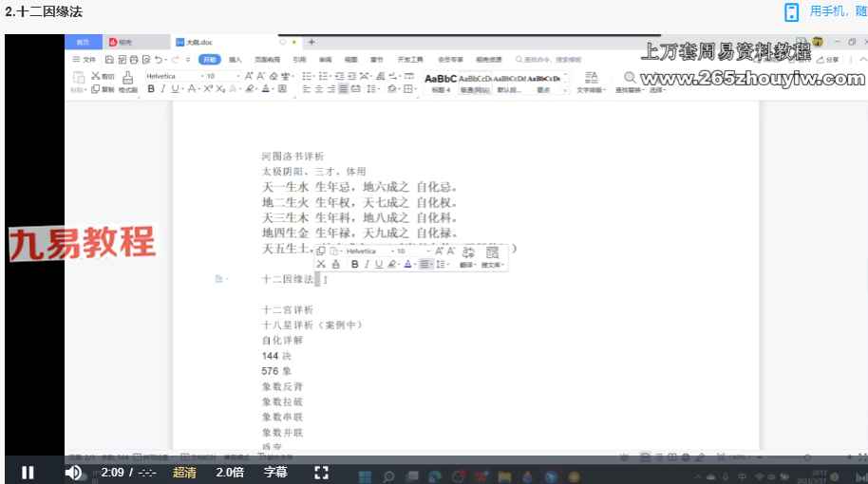Viewport: 868px width, 484px height.
Task: Click Bold in the ribbon toolbar
Action: pos(151,89)
